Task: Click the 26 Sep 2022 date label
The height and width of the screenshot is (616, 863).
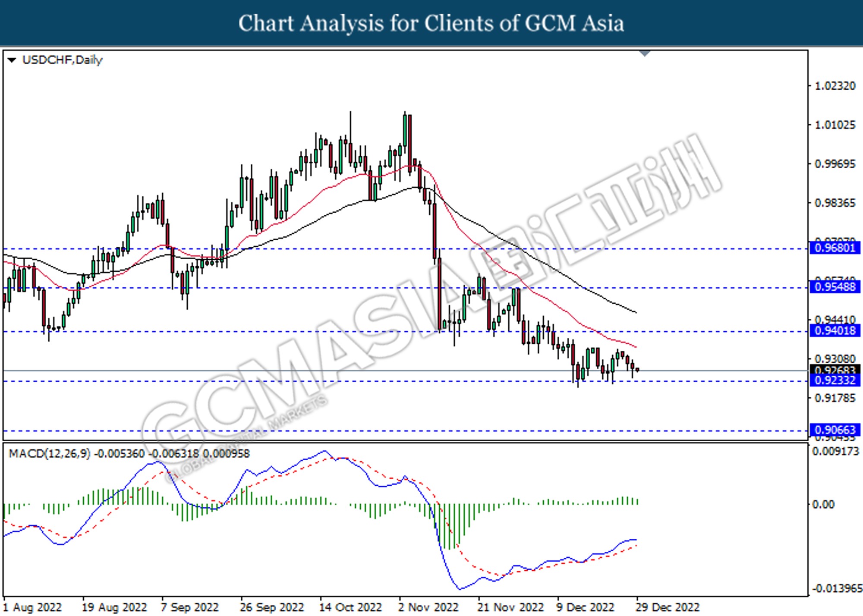Action: (272, 607)
